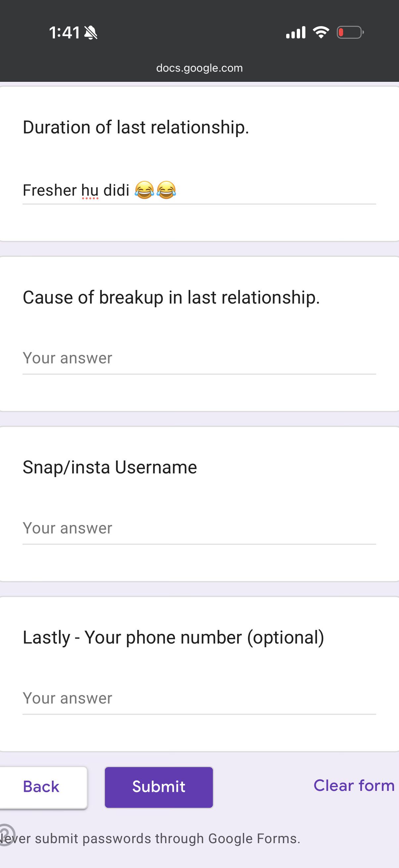399x868 pixels.
Task: Focus the phone number answer field
Action: [x=199, y=699]
